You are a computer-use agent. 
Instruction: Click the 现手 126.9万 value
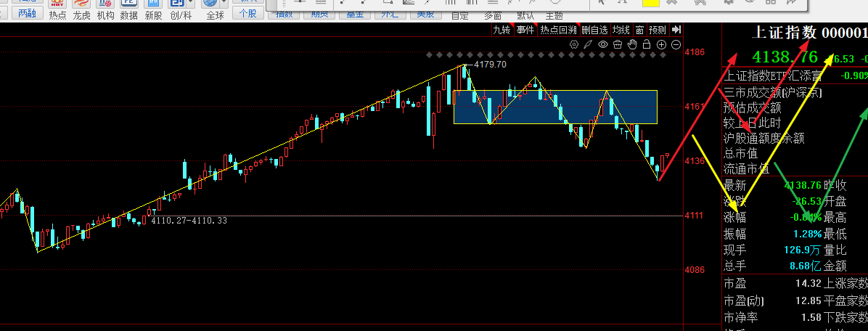coord(803,250)
